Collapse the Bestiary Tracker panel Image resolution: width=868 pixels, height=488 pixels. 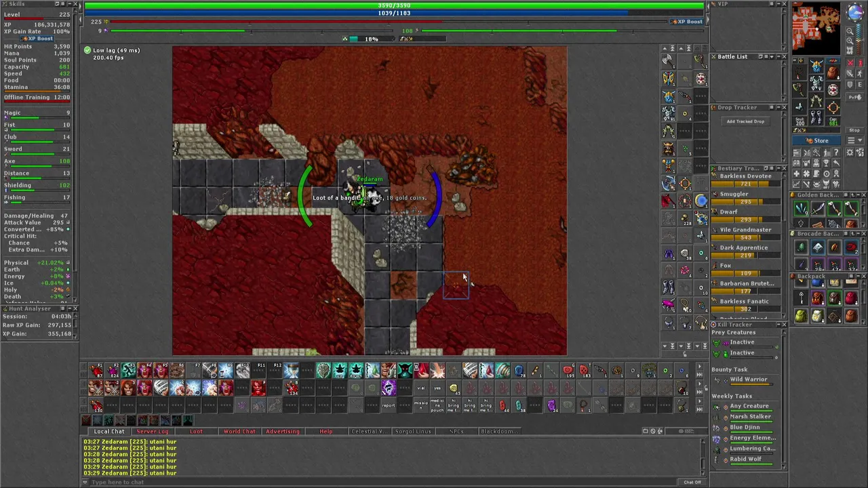[778, 168]
